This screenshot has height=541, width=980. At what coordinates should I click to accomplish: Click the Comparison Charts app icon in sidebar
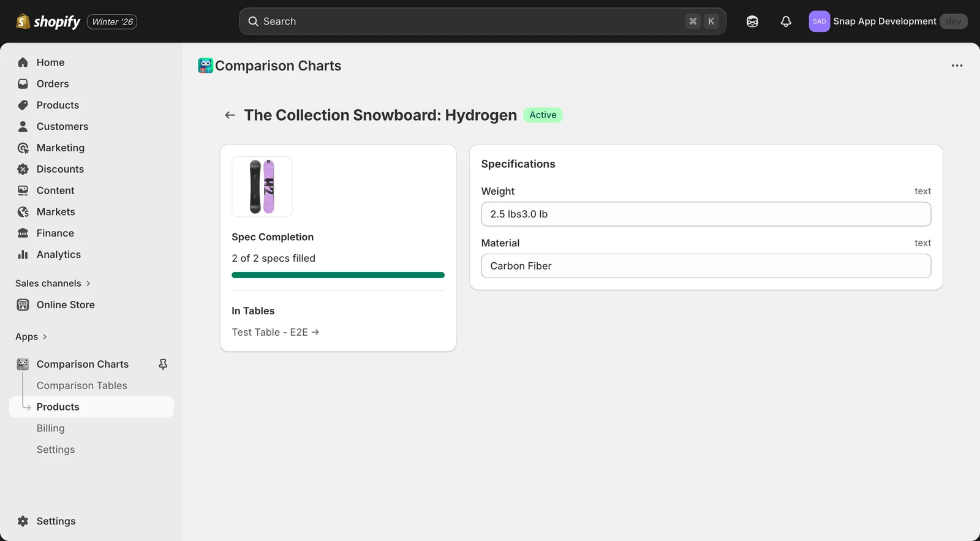pos(23,365)
